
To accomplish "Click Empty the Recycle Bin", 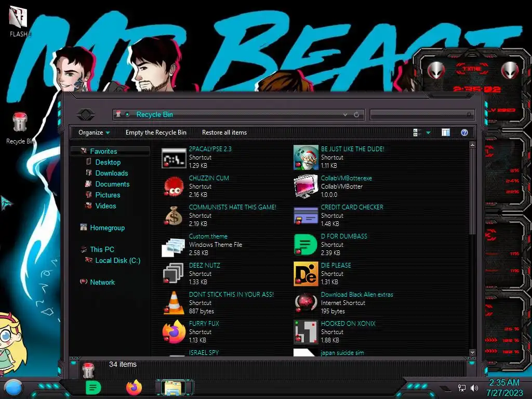I will pyautogui.click(x=156, y=132).
